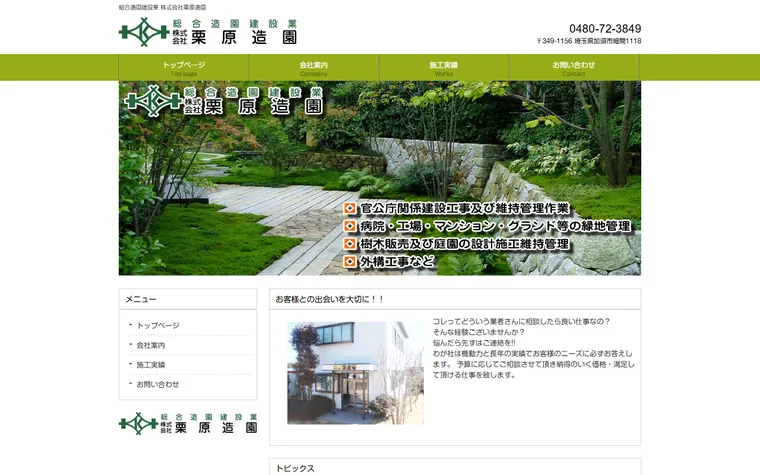Image resolution: width=760 pixels, height=475 pixels.
Task: Select お問い合わせ in the sidebar menu
Action: 158,384
